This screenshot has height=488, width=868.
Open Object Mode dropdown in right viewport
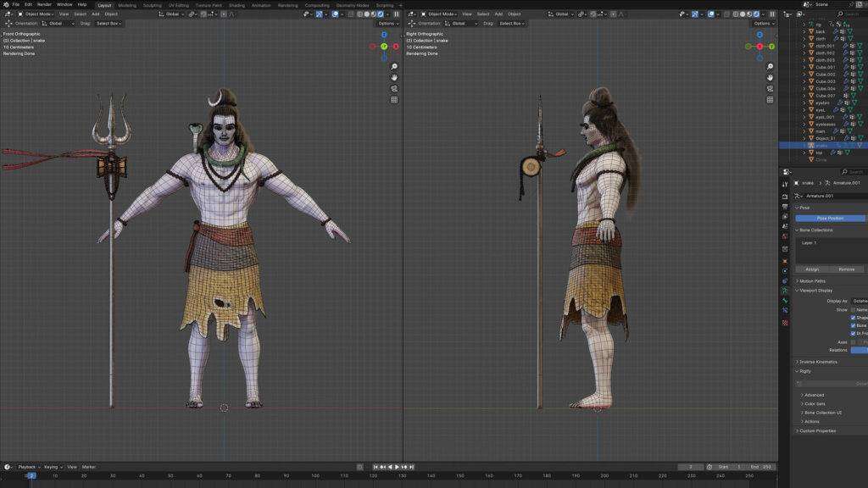point(439,14)
